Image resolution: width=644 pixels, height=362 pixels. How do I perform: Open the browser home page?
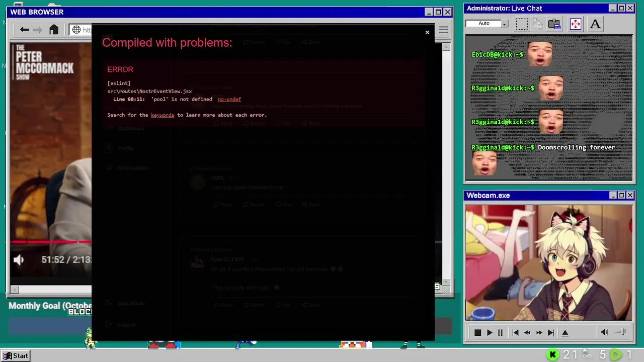point(54,30)
